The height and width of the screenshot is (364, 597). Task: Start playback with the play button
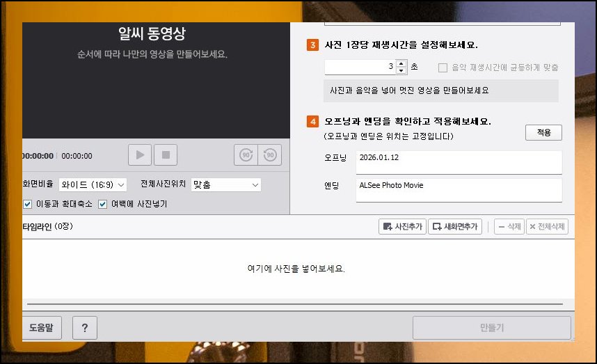click(140, 155)
